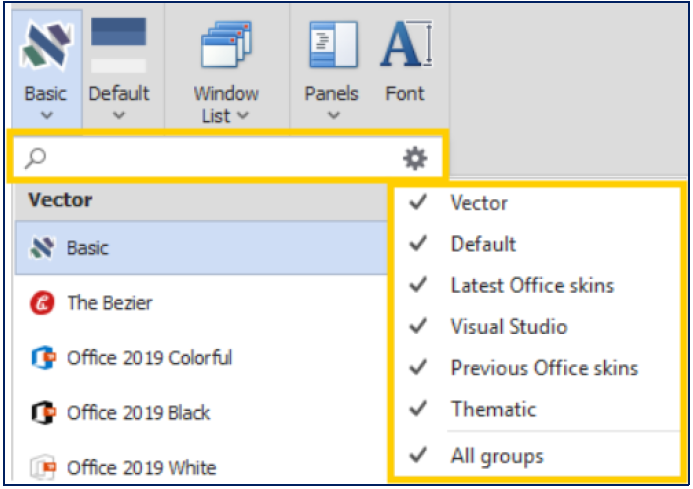
Task: Expand the Window List dropdown arrow
Action: [243, 116]
